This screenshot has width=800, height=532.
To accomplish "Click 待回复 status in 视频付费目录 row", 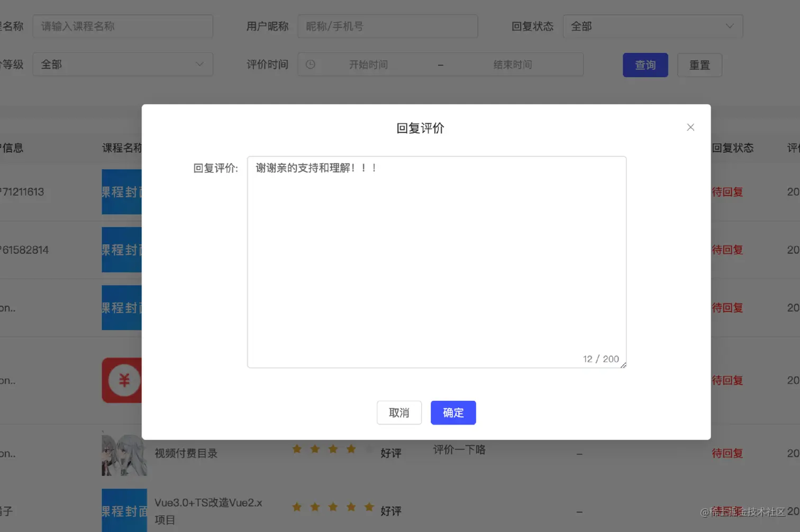I will click(728, 453).
